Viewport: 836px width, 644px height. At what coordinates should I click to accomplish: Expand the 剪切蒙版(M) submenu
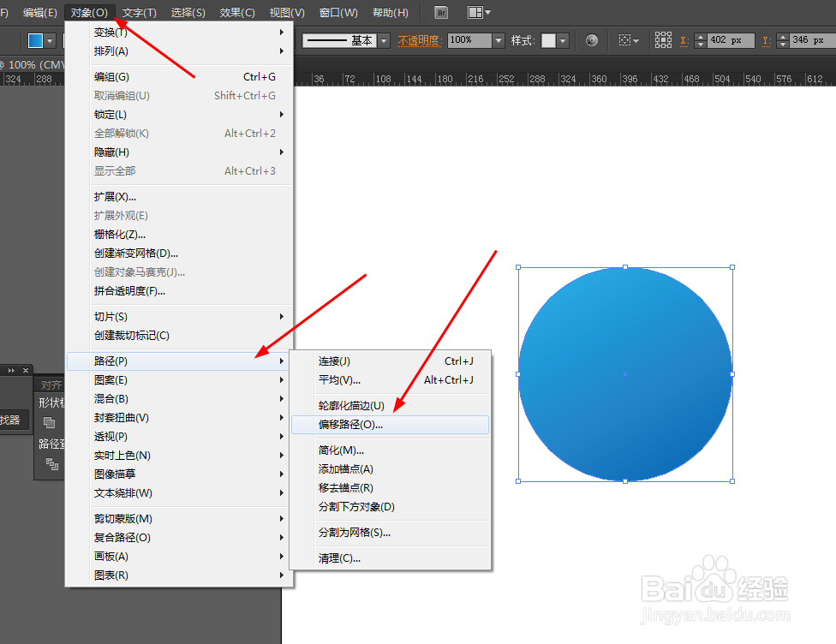pos(179,519)
